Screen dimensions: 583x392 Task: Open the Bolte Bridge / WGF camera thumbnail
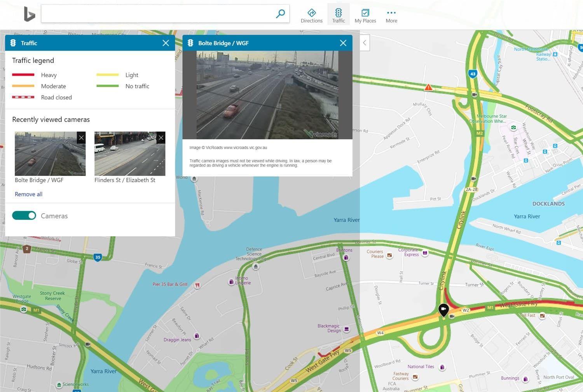point(50,154)
